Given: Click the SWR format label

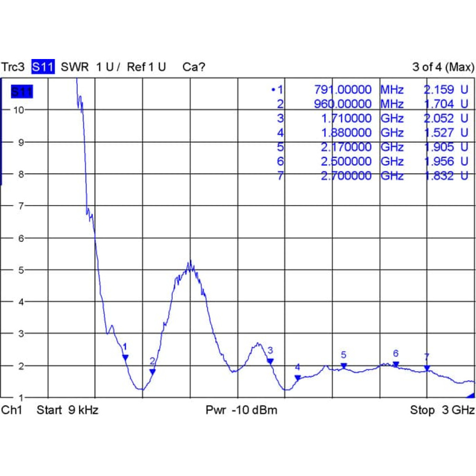Looking at the screenshot, I should coord(75,67).
